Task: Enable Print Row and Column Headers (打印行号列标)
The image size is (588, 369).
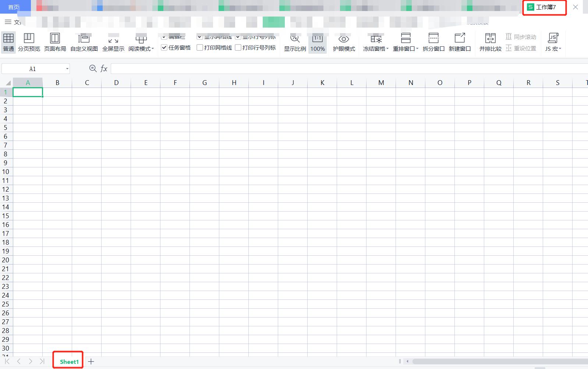Action: pos(238,48)
